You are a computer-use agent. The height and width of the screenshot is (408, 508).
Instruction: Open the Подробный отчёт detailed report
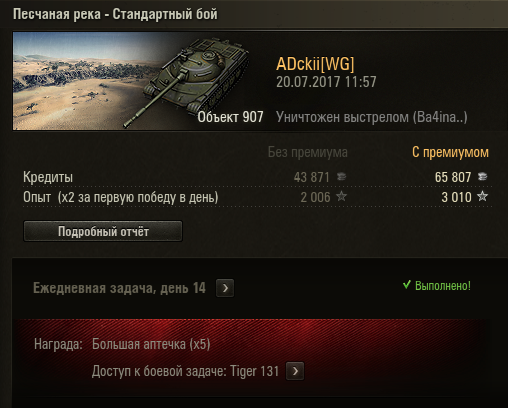[x=103, y=231]
